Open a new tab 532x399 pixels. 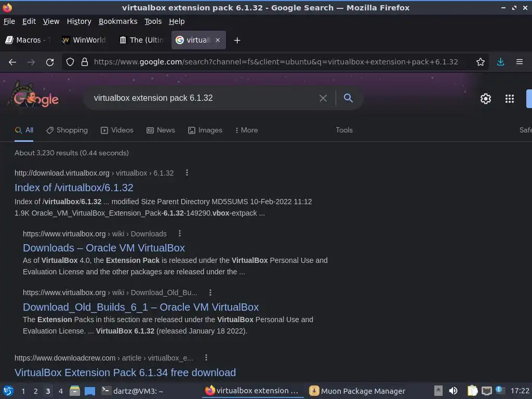coord(237,41)
